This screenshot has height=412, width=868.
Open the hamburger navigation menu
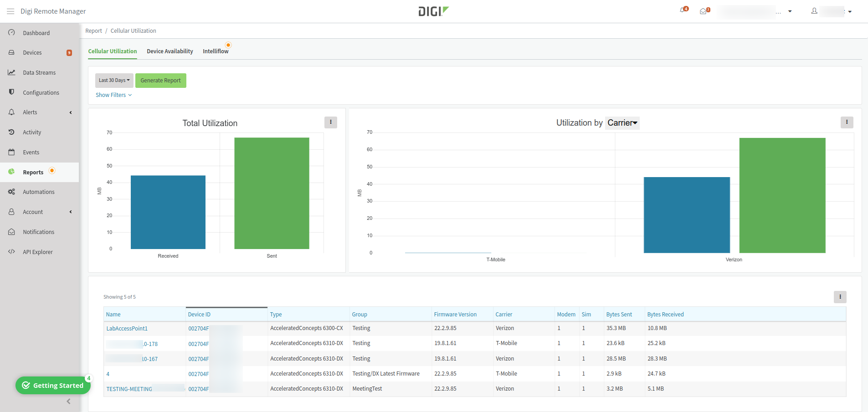(10, 11)
